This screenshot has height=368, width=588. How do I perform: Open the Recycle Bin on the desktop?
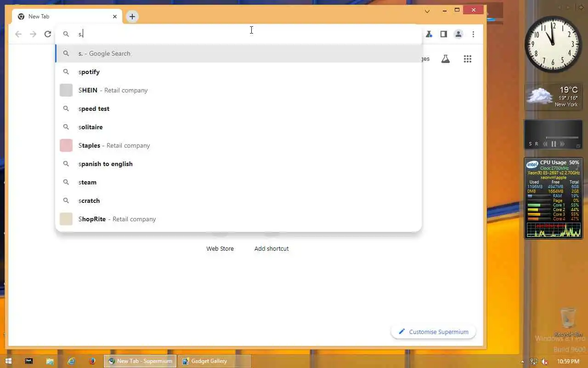coord(568,322)
